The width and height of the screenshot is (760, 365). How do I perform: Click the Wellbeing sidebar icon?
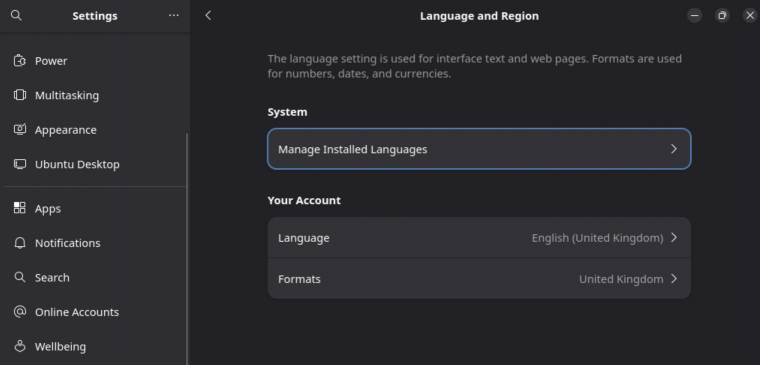[x=19, y=346]
